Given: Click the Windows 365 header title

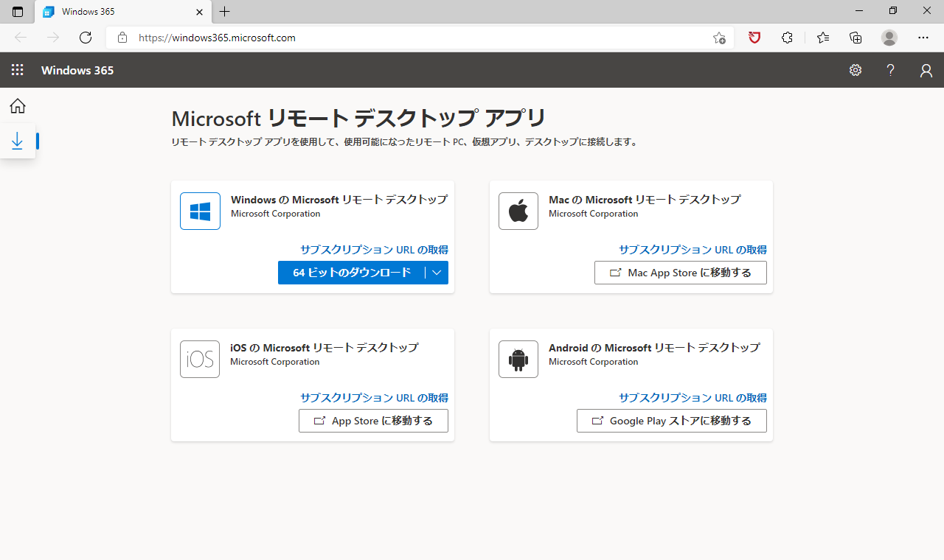Looking at the screenshot, I should (x=77, y=70).
